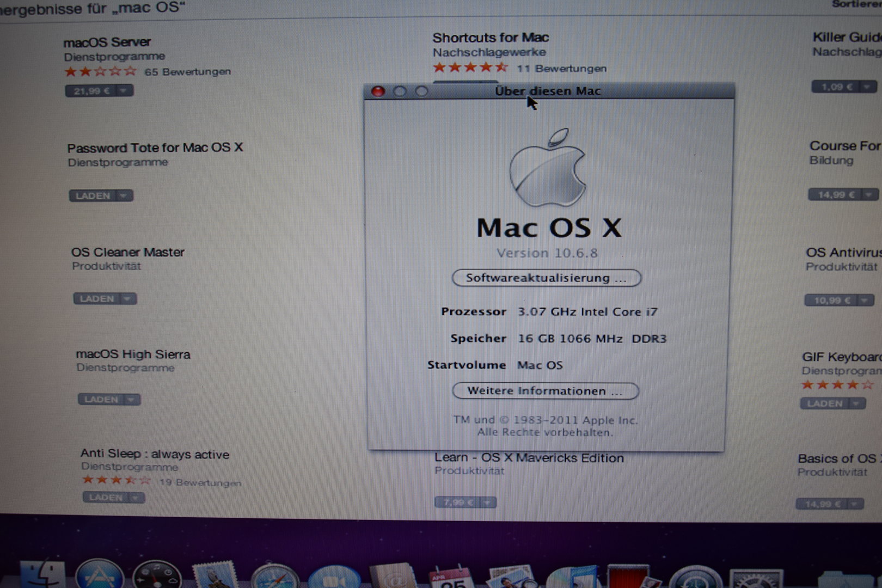Viewport: 882px width, 588px height.
Task: Open Finder from the Dock
Action: [x=42, y=574]
